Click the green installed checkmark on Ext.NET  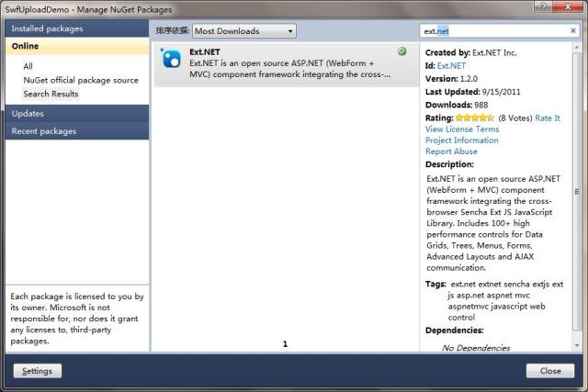402,51
